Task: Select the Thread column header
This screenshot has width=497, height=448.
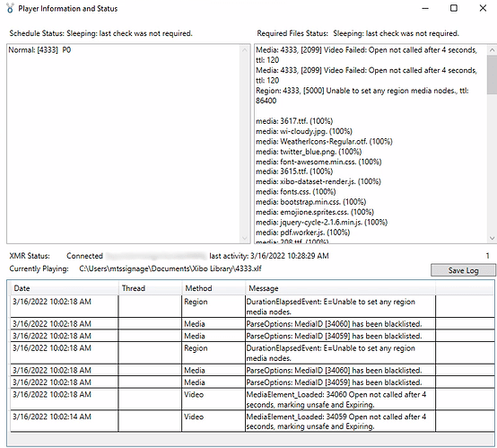Action: [x=150, y=288]
